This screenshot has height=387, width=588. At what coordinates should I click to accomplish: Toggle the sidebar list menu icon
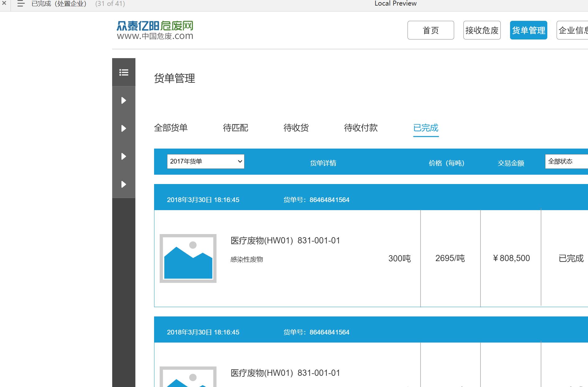pyautogui.click(x=124, y=72)
